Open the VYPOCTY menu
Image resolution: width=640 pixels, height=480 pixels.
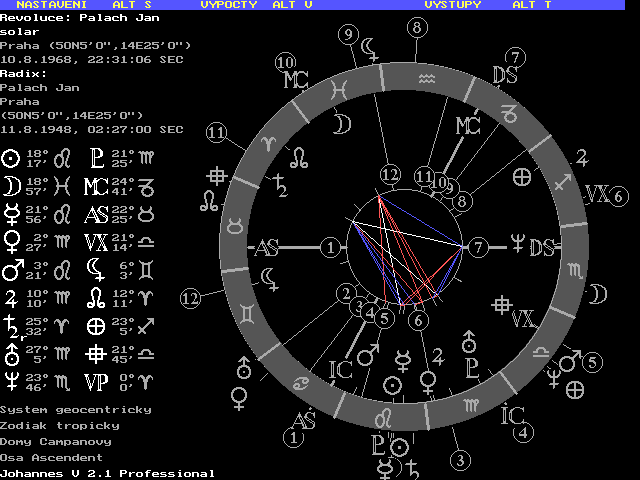(x=229, y=5)
